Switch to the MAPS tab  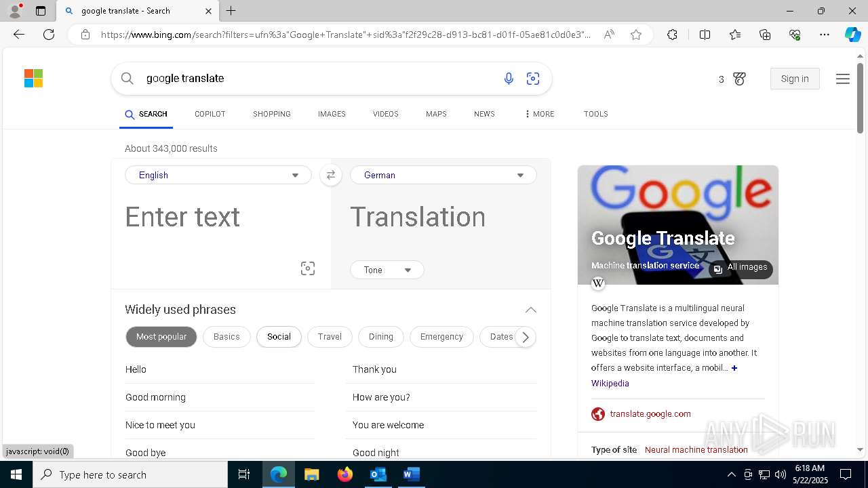pos(436,114)
